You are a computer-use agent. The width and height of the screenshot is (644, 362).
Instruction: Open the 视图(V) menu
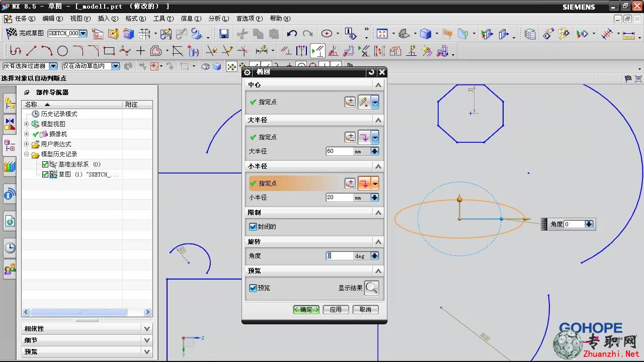tap(80, 19)
